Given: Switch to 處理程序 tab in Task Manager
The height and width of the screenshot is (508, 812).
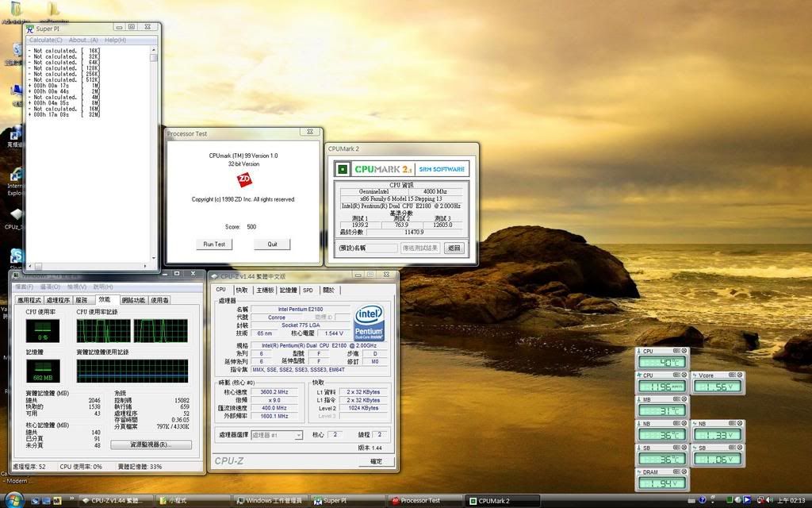Looking at the screenshot, I should click(58, 300).
